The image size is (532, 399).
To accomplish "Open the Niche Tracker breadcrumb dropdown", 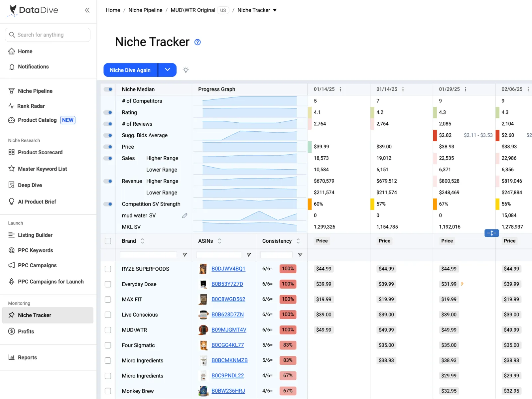I will pos(275,10).
